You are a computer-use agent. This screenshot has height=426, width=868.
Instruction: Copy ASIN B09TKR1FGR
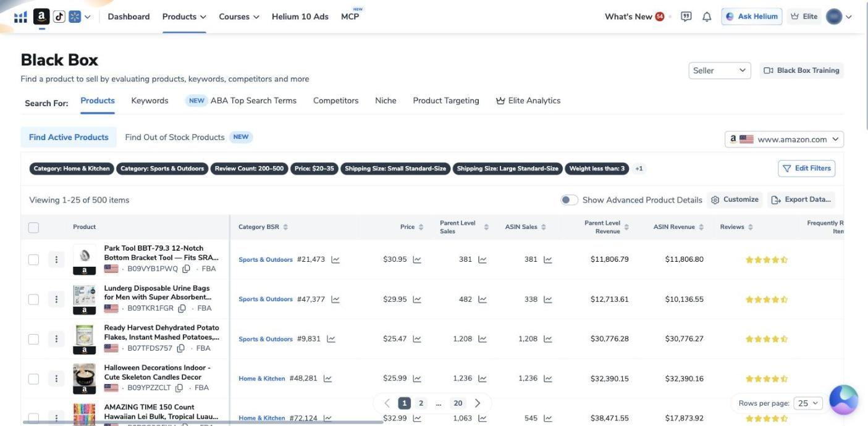point(182,308)
